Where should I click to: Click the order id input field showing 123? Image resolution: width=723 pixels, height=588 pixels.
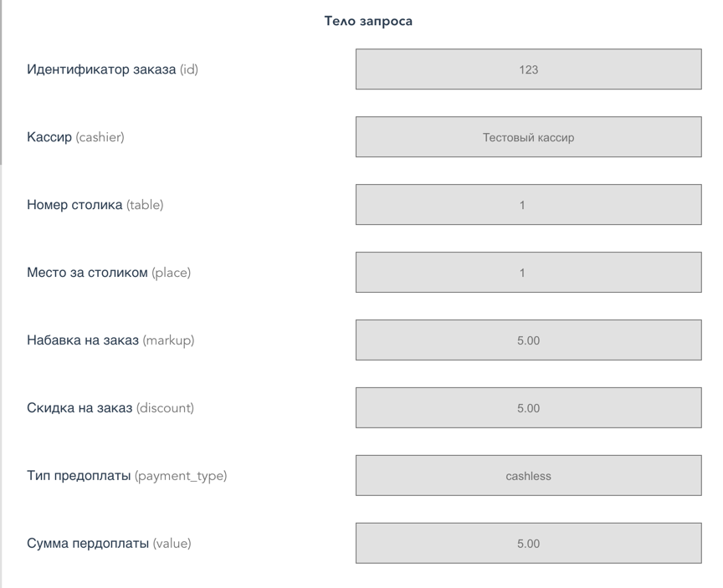coord(528,69)
